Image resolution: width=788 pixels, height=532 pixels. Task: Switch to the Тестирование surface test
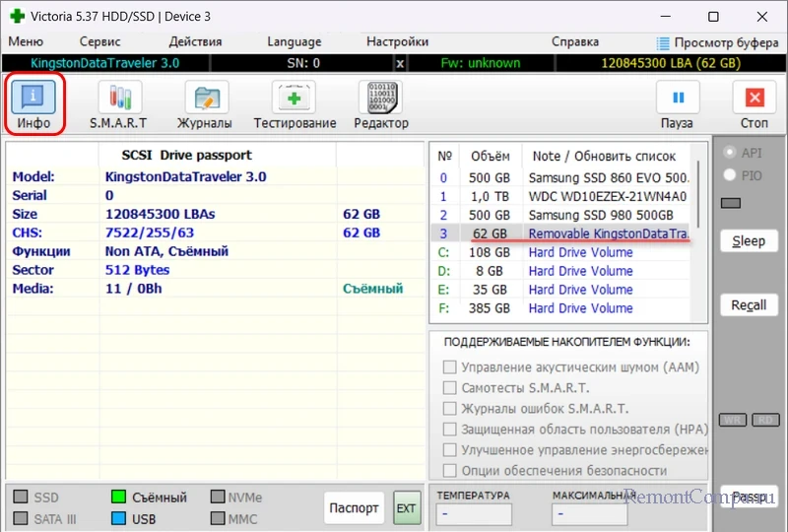pos(295,104)
